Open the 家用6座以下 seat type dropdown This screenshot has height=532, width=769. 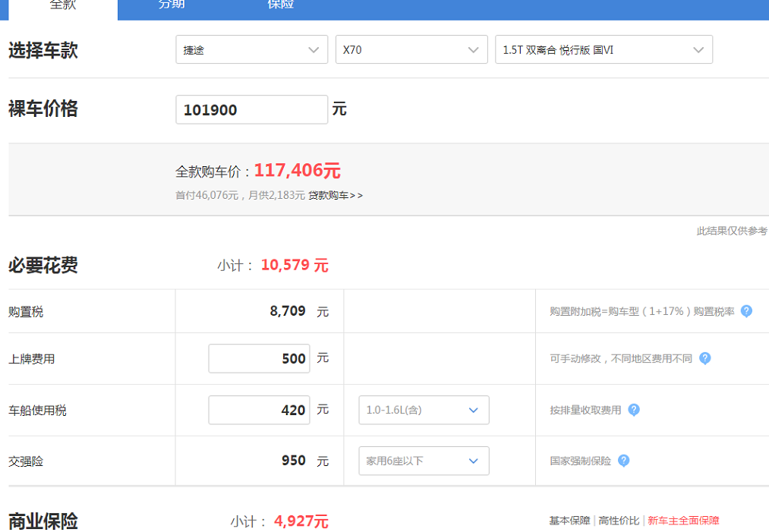pyautogui.click(x=424, y=461)
